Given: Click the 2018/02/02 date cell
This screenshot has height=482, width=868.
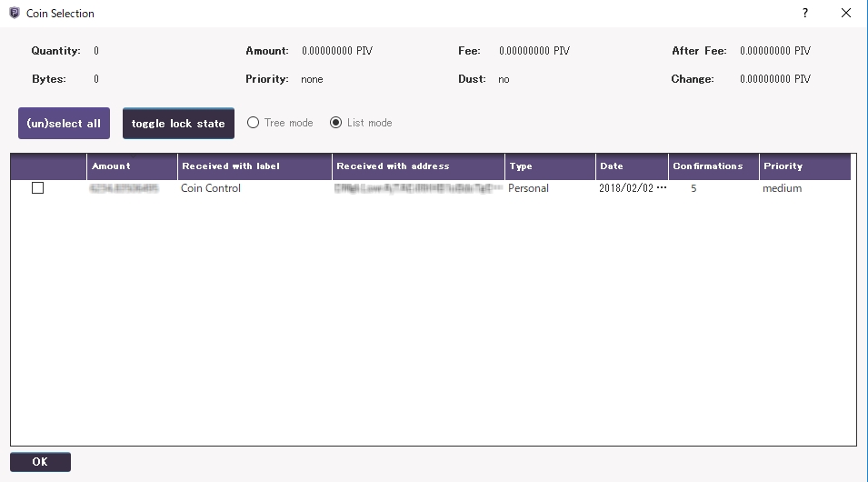Looking at the screenshot, I should (x=632, y=188).
